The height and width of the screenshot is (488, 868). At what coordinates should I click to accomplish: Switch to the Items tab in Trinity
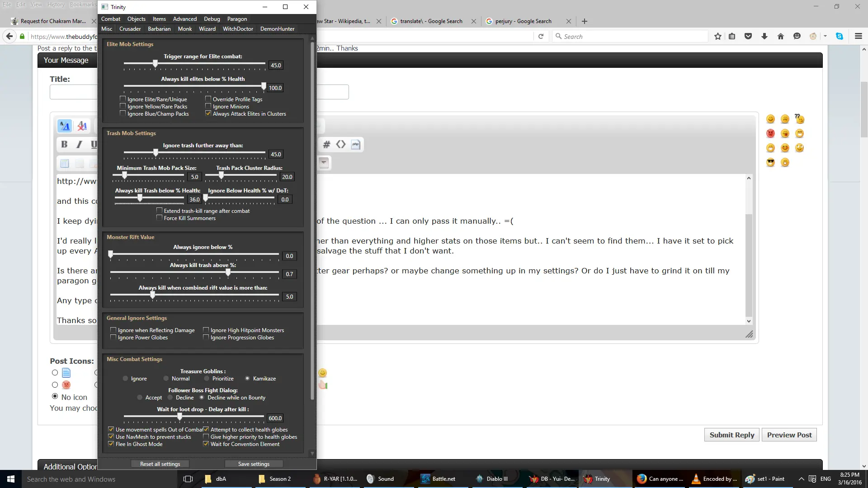point(159,19)
